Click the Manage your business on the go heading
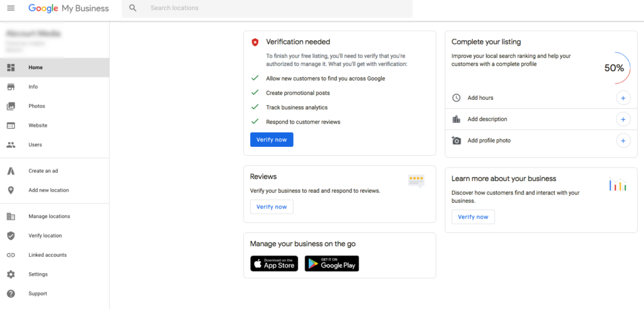Viewport: 644px width, 309px height. pyautogui.click(x=303, y=244)
